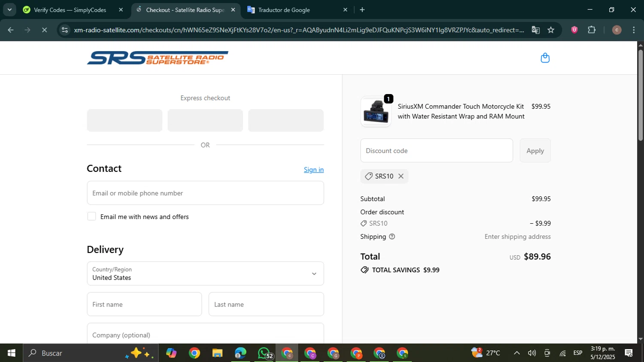Open a new browser tab
Image resolution: width=644 pixels, height=362 pixels.
(362, 10)
